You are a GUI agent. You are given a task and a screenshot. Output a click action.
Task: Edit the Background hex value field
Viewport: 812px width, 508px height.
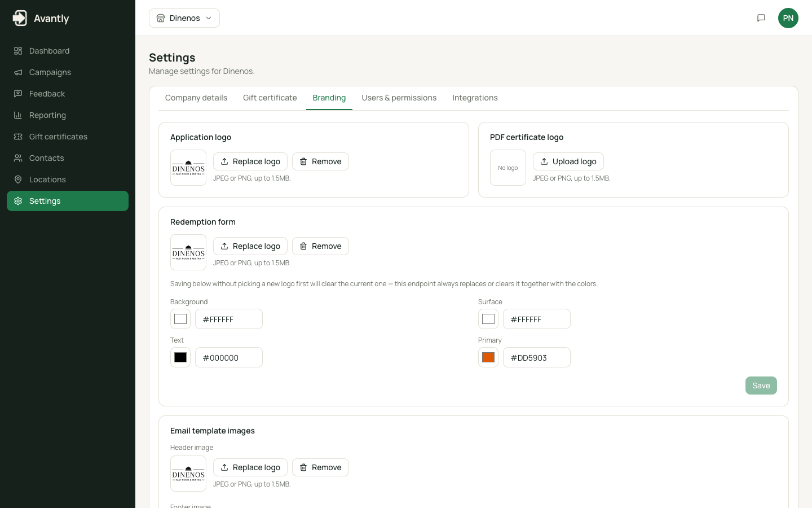tap(229, 319)
